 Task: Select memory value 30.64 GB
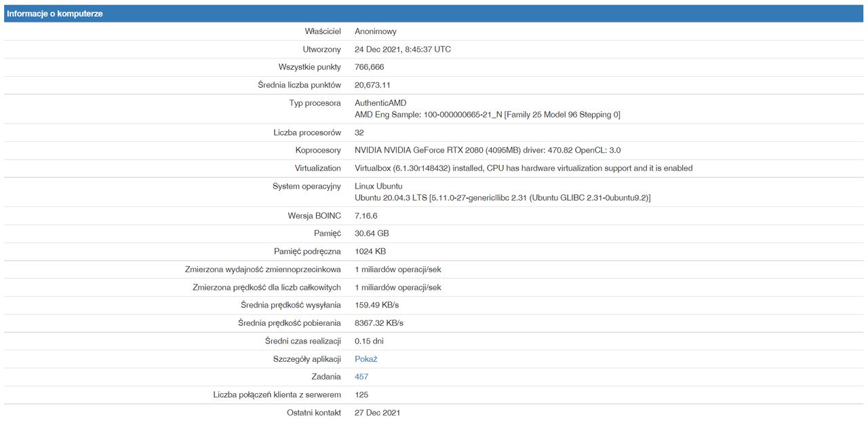372,234
